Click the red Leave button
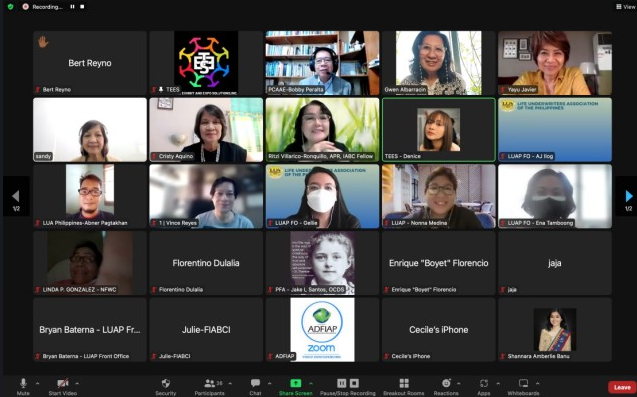The width and height of the screenshot is (637, 397). click(622, 387)
